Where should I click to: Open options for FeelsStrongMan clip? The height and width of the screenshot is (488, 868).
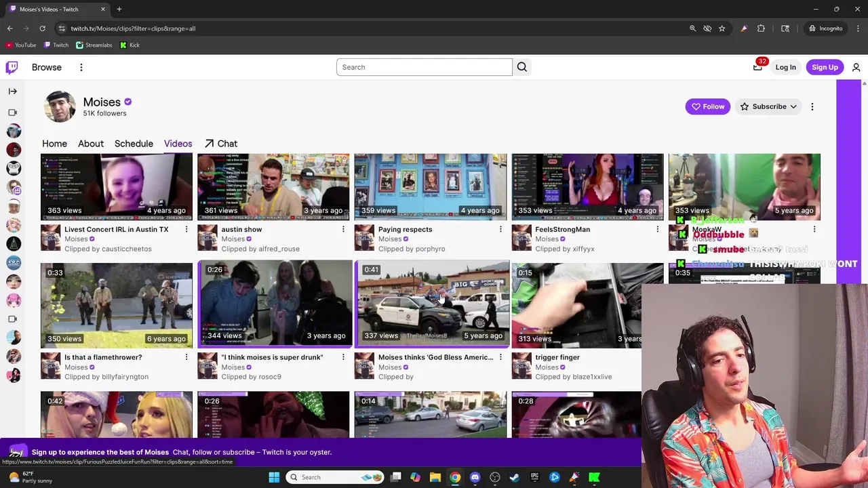point(657,229)
